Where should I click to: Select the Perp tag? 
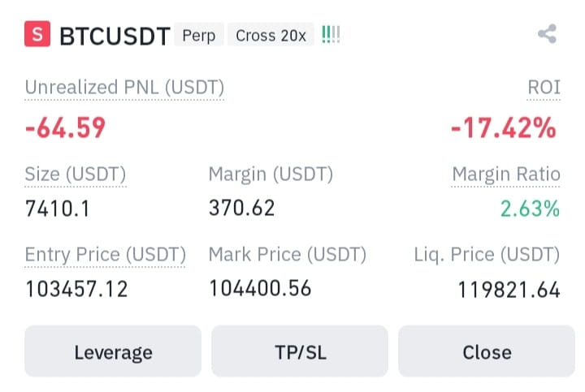tap(199, 36)
